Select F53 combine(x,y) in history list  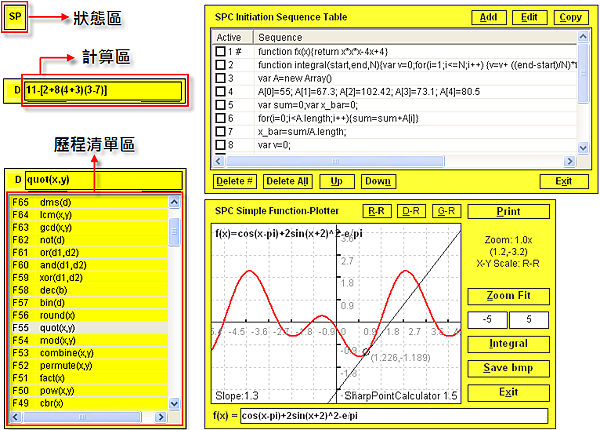coord(89,353)
